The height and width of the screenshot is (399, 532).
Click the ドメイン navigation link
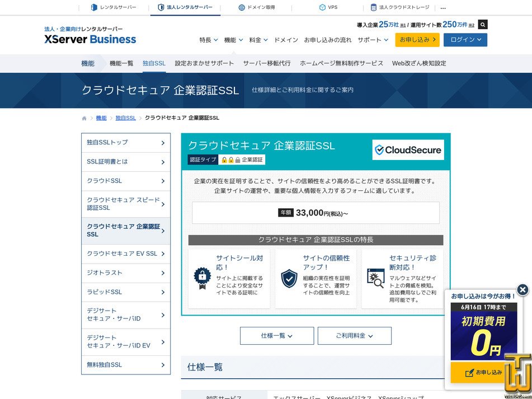(x=286, y=40)
